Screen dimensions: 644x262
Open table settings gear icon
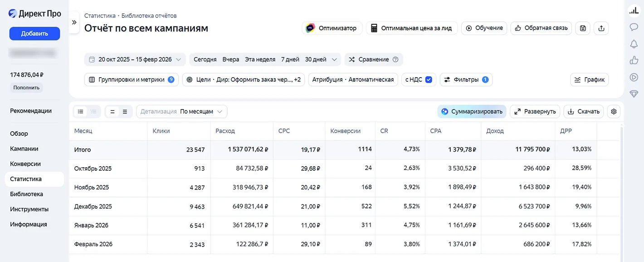[614, 111]
